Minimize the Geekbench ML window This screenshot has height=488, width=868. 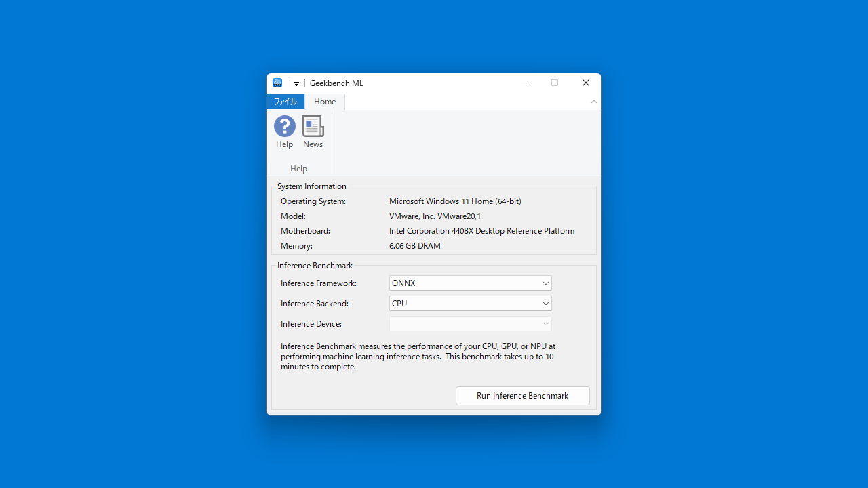click(x=524, y=83)
